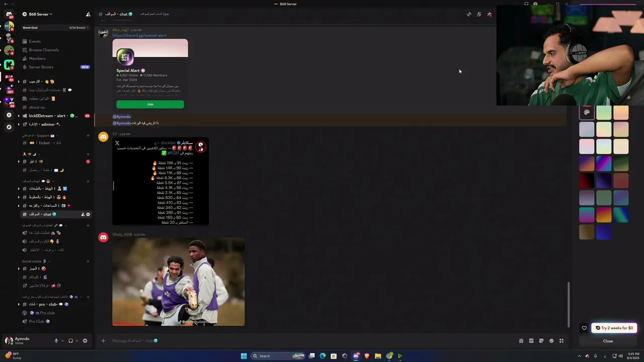Image resolution: width=644 pixels, height=362 pixels.
Task: Add a server with the plus icon
Action: point(9,115)
